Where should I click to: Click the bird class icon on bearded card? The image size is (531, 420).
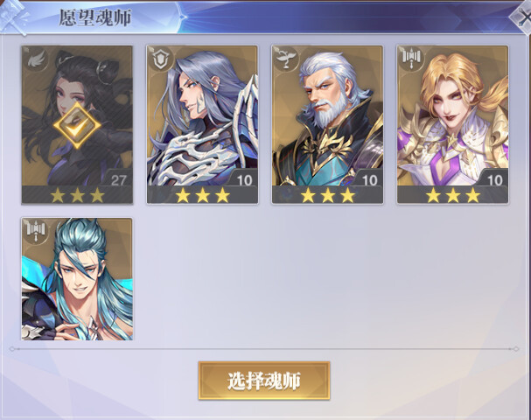click(x=285, y=59)
